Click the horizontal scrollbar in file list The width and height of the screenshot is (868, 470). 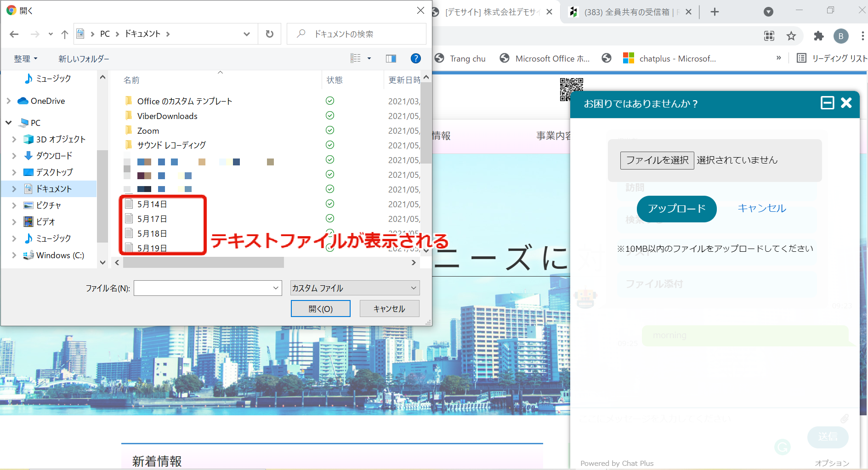204,262
